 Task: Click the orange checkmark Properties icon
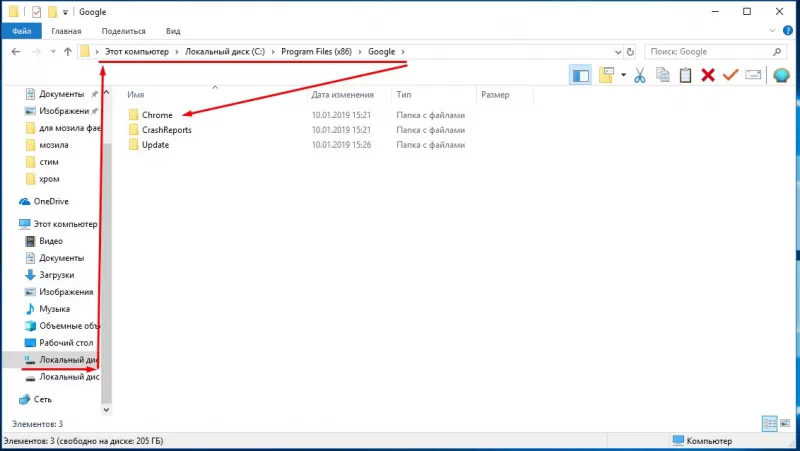pos(731,75)
